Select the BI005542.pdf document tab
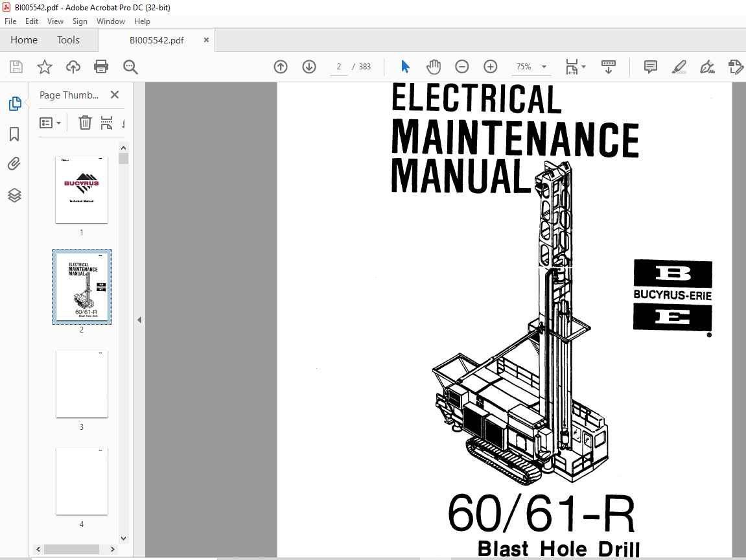746x560 pixels. tap(157, 40)
